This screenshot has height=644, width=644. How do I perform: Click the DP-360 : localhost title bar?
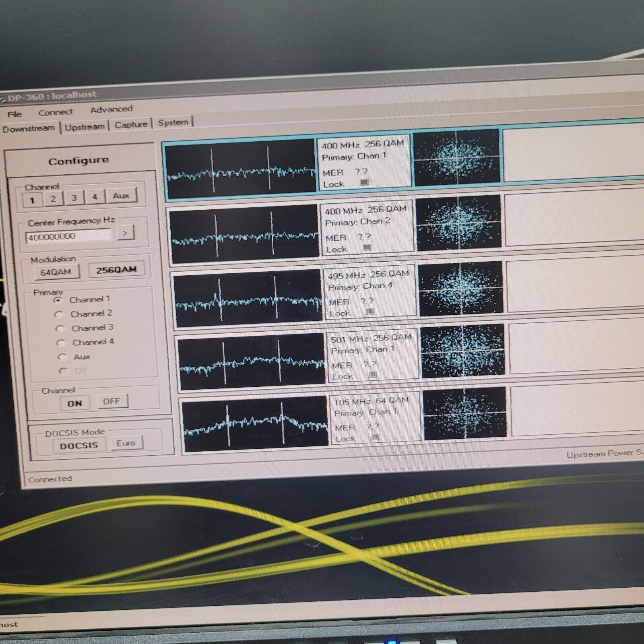click(52, 96)
